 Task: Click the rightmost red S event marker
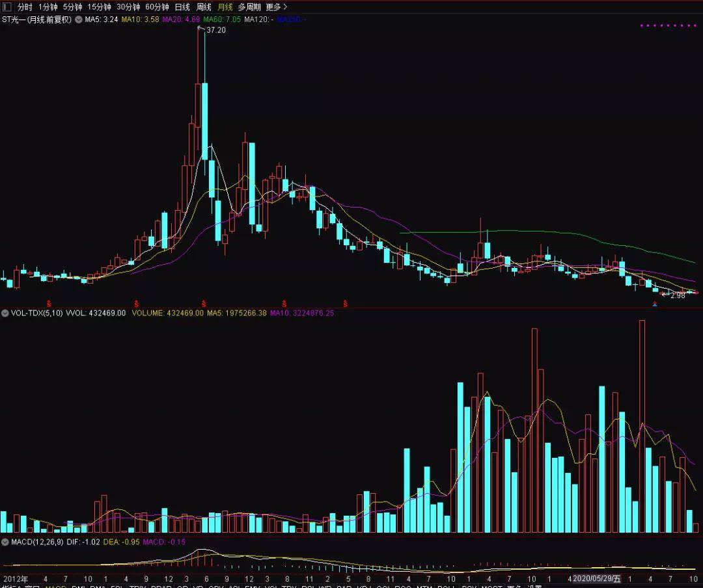[345, 303]
